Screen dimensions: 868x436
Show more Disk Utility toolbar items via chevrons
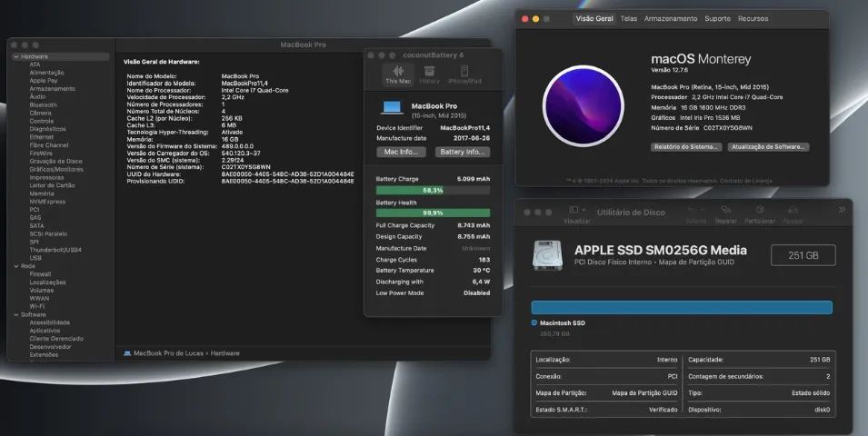pyautogui.click(x=842, y=210)
